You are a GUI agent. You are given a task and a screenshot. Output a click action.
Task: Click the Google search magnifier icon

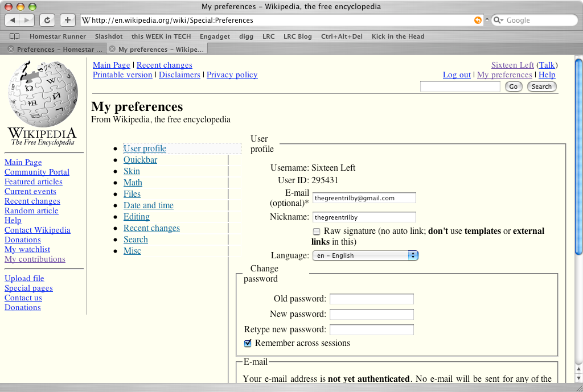(x=498, y=20)
